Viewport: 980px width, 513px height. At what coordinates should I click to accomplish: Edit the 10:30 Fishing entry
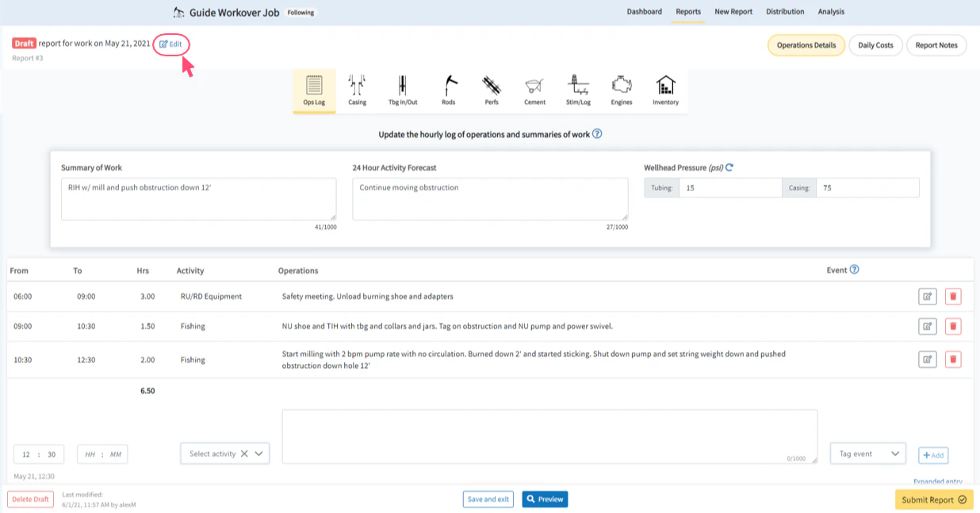[x=927, y=359]
